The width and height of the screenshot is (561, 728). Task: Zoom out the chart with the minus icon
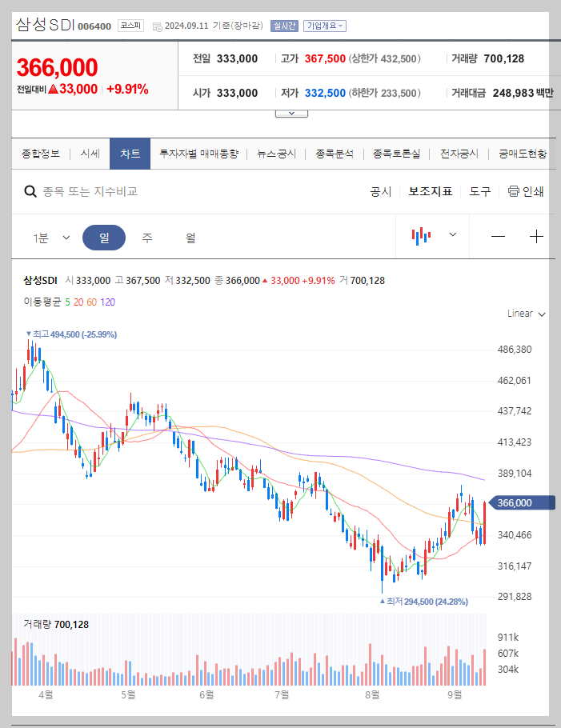click(498, 235)
